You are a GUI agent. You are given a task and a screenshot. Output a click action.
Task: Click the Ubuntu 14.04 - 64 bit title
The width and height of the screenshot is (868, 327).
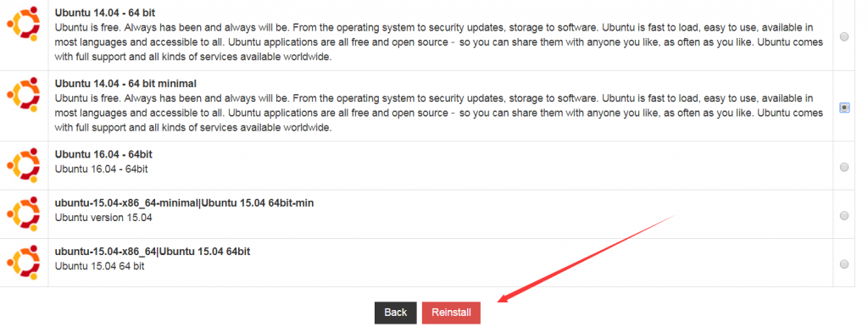[x=104, y=12]
